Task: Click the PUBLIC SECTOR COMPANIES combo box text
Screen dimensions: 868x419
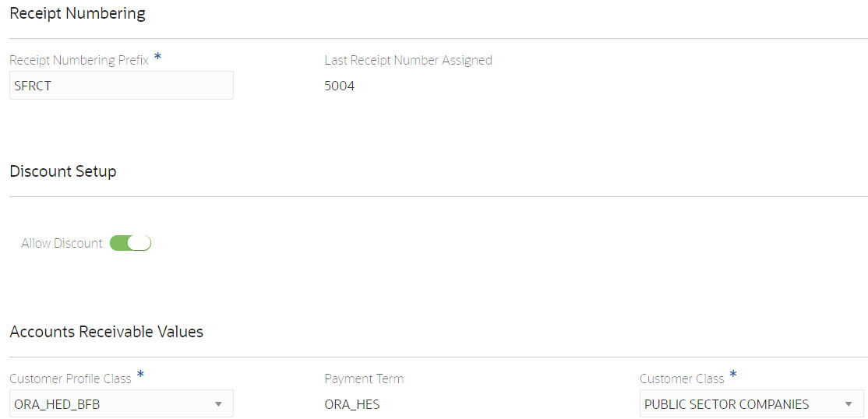Action: (726, 404)
